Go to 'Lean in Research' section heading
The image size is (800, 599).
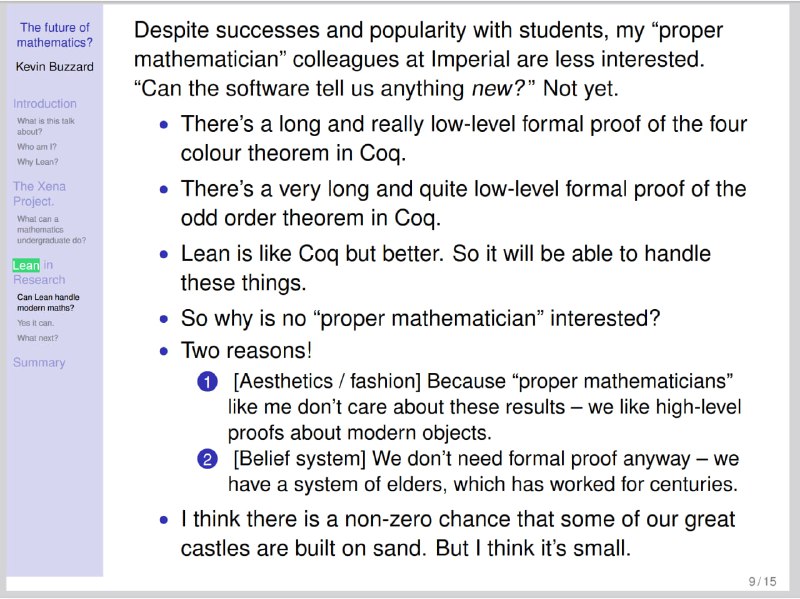[x=39, y=272]
